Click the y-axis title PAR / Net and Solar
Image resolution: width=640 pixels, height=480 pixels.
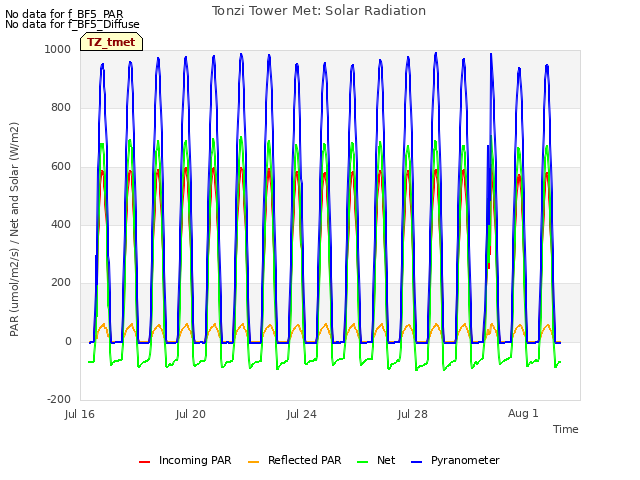(x=14, y=229)
